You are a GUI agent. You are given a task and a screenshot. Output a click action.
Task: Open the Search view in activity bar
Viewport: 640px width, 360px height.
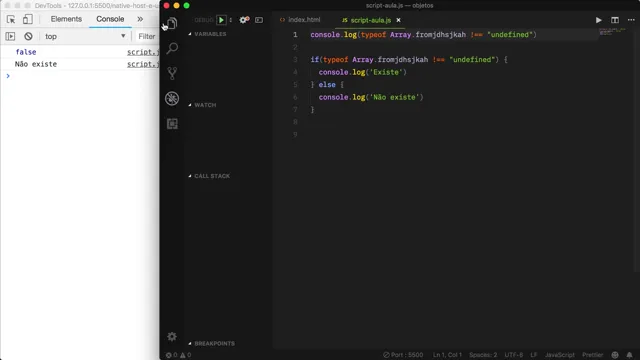pyautogui.click(x=172, y=49)
